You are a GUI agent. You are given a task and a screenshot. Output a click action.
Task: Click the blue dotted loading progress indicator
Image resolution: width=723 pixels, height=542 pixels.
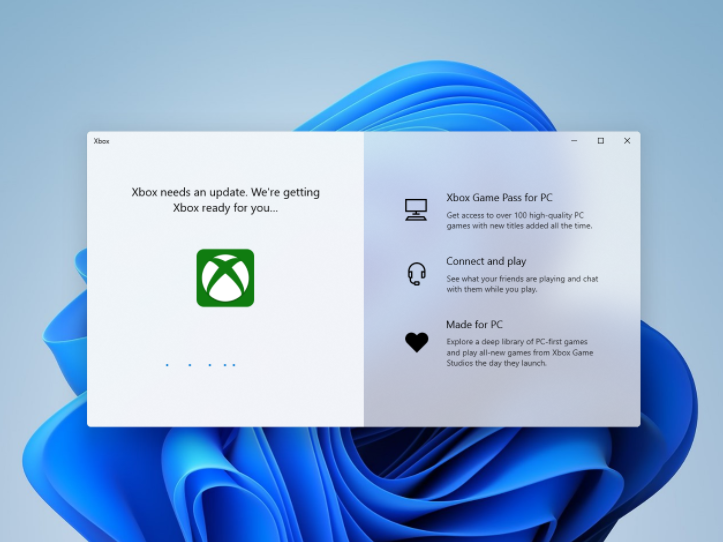point(201,365)
